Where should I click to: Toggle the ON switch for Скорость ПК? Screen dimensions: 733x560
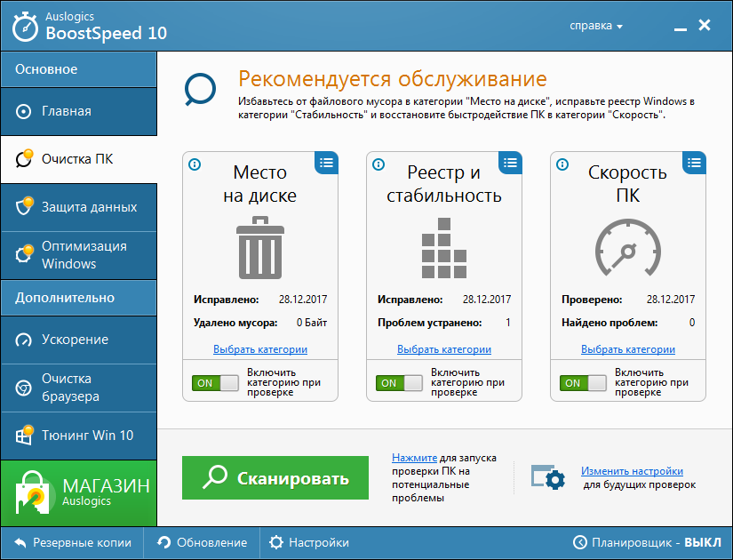pos(583,383)
